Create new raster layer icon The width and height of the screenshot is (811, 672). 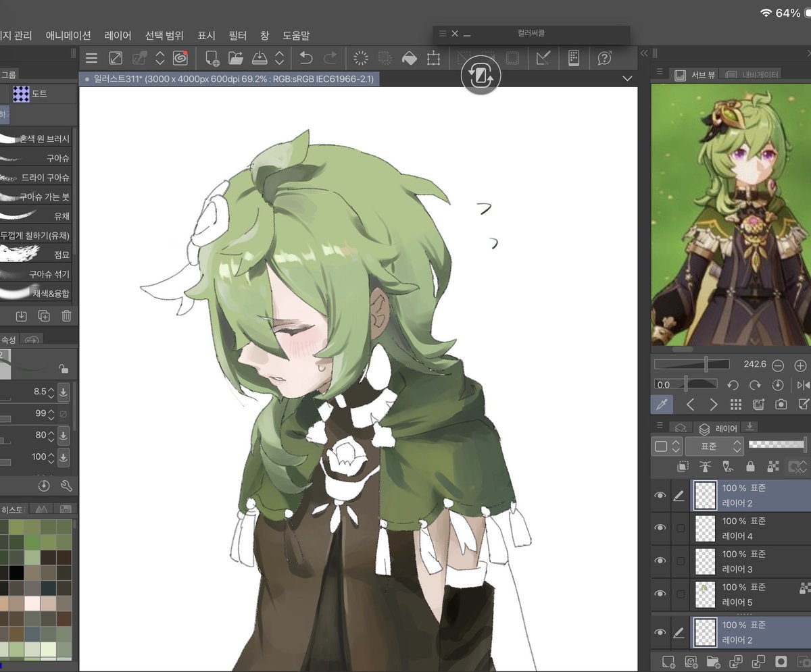[668, 661]
